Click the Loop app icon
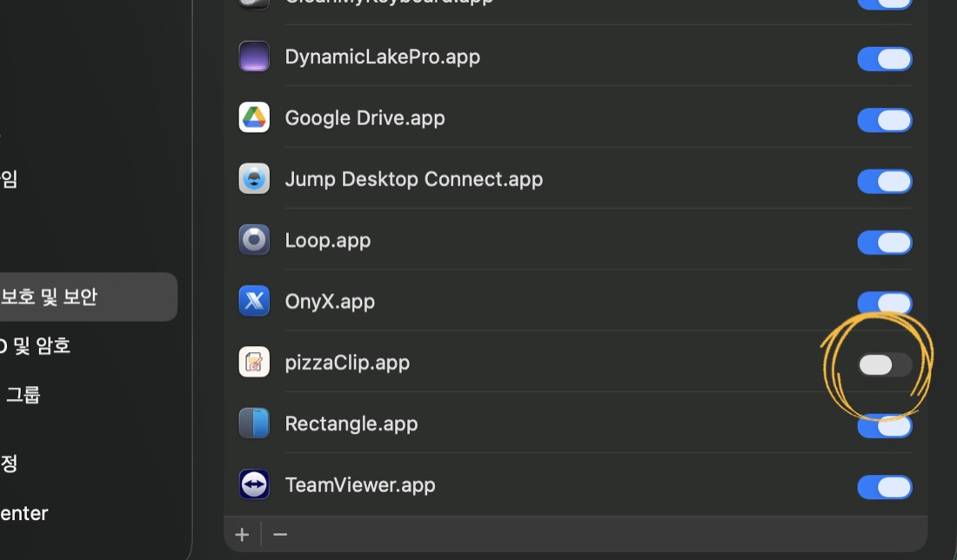 click(254, 240)
